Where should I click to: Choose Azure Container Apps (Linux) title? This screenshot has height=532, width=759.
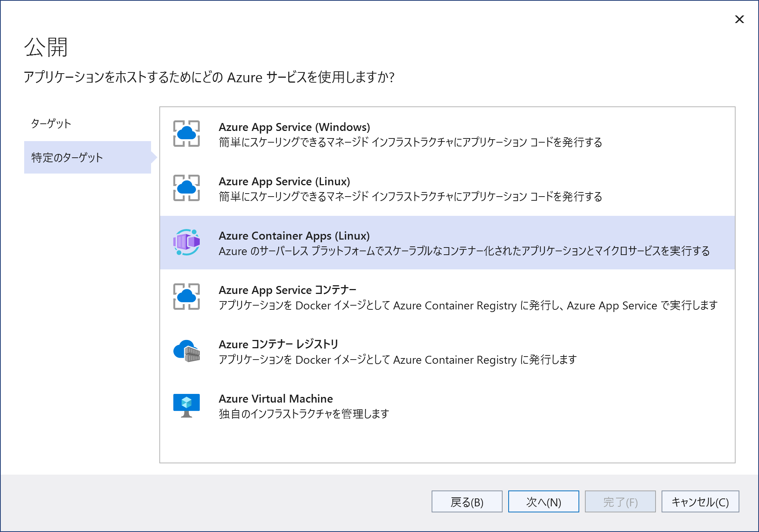(x=294, y=236)
